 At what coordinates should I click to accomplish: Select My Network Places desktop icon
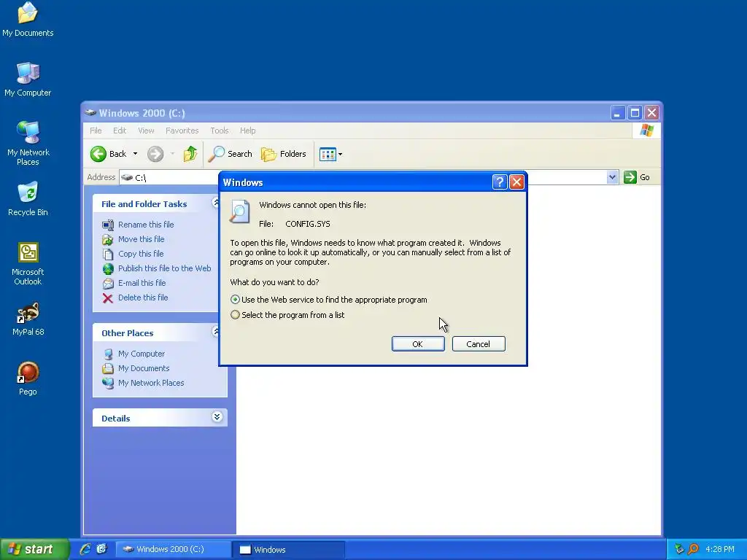click(28, 143)
